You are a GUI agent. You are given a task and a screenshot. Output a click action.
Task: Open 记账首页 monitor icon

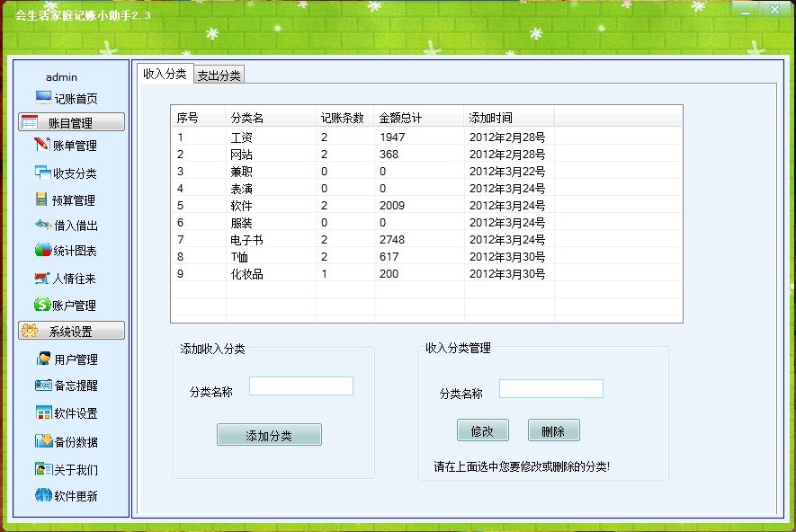[43, 97]
